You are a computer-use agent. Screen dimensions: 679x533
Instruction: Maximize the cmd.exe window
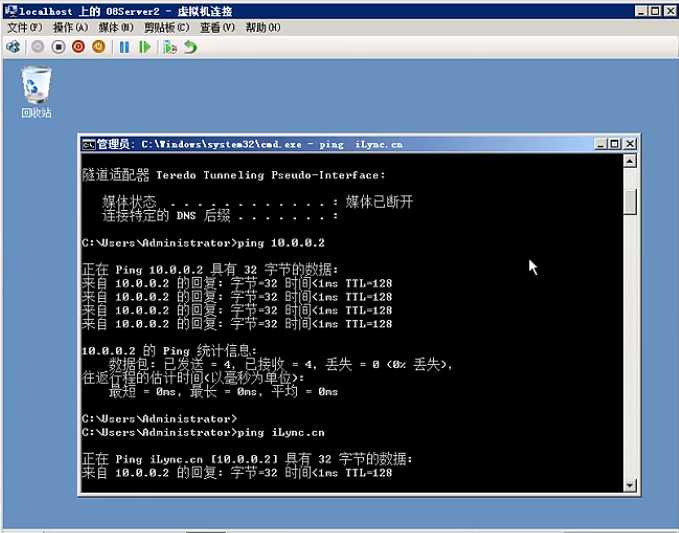click(614, 144)
